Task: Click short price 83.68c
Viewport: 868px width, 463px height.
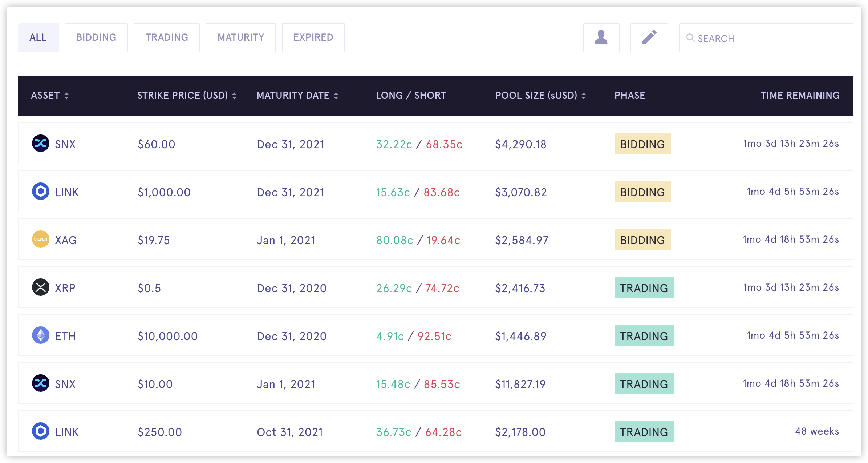Action: tap(442, 192)
